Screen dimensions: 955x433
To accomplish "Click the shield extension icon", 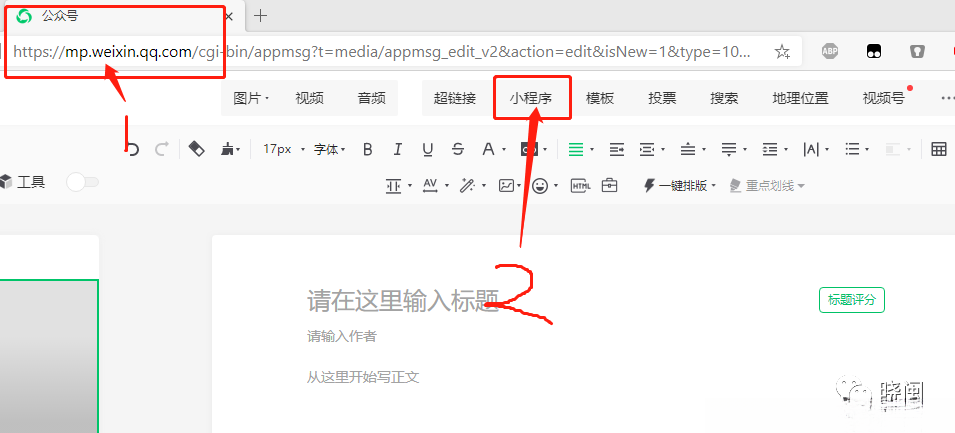I will click(x=917, y=51).
